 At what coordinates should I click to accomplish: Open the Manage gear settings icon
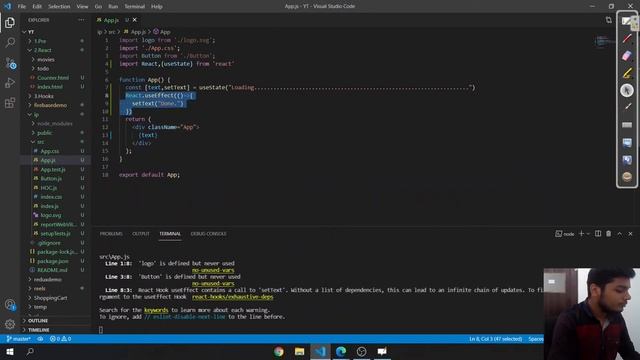(x=10, y=324)
